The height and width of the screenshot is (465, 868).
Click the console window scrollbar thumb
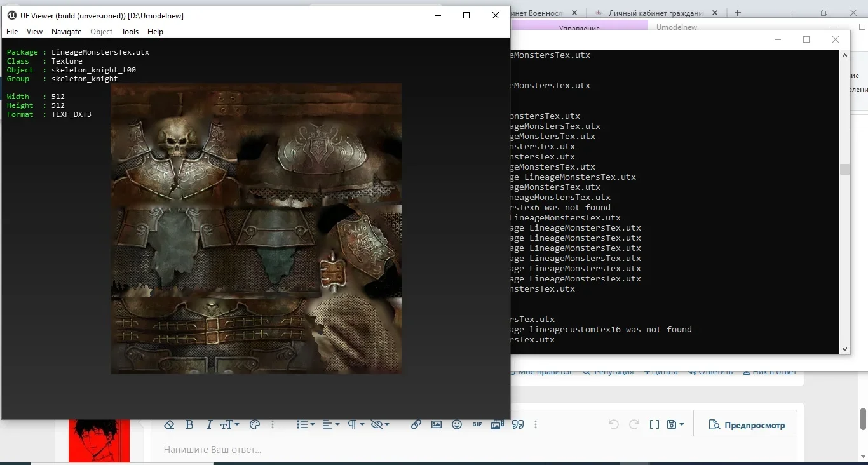click(844, 169)
